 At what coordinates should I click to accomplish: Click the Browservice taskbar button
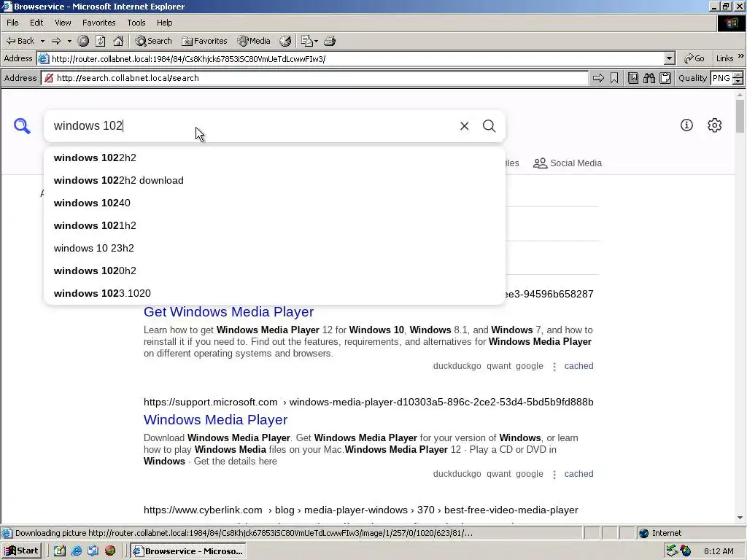pos(188,551)
